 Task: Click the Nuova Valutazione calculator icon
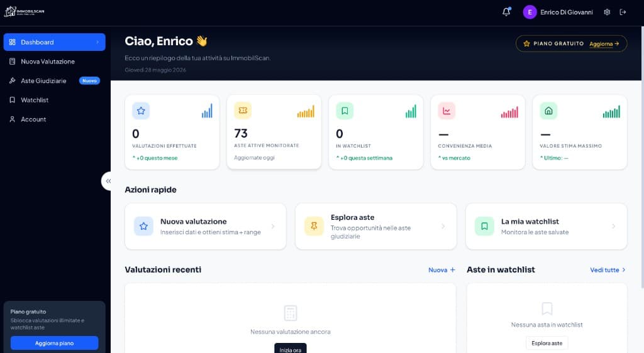[x=13, y=62]
